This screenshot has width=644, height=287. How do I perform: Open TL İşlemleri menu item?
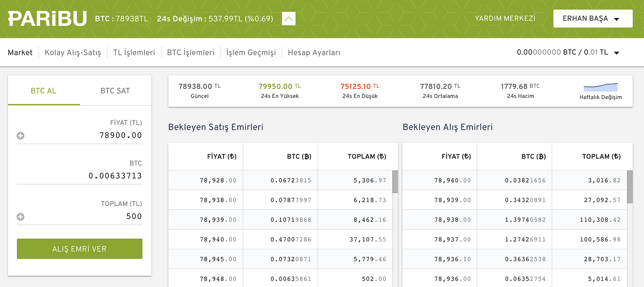[134, 52]
